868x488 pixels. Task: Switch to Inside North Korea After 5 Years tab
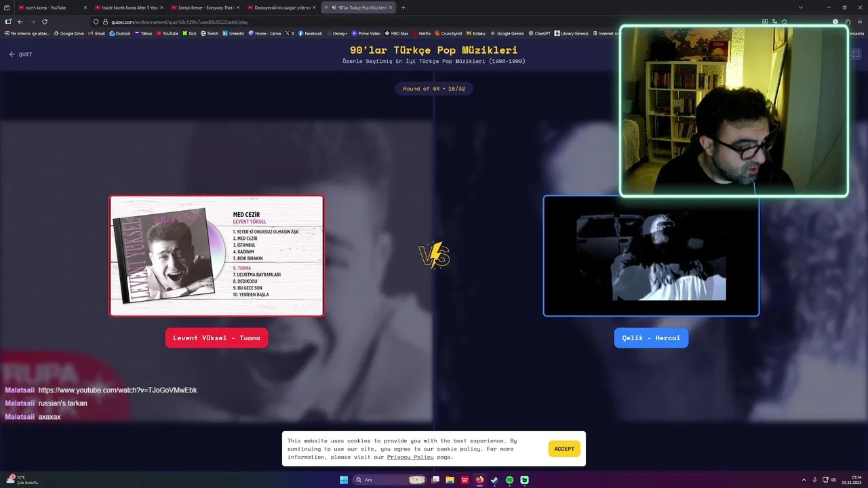(x=129, y=7)
